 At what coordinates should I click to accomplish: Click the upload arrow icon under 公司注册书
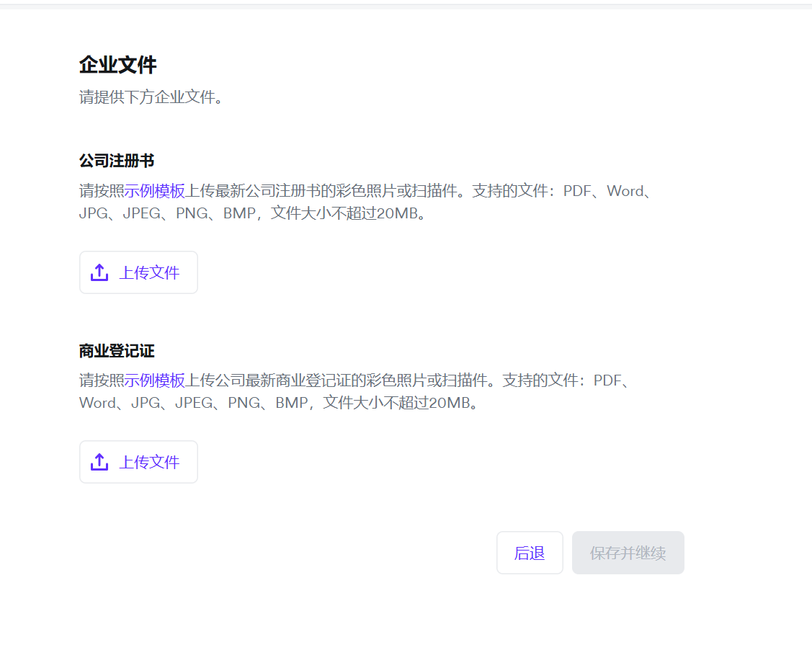point(99,272)
